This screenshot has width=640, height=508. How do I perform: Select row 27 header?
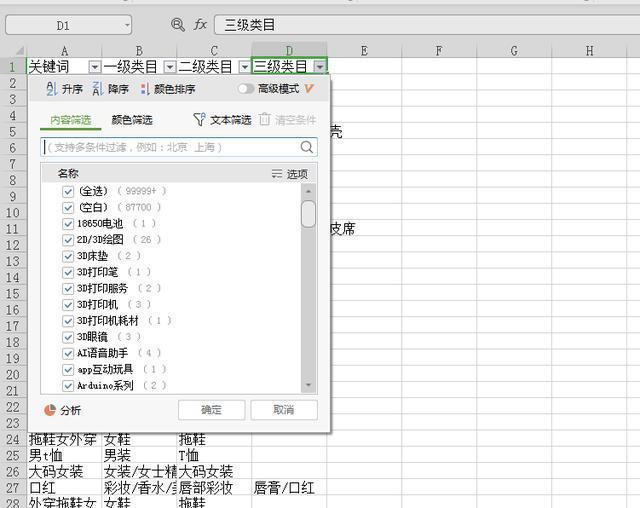tap(13, 488)
